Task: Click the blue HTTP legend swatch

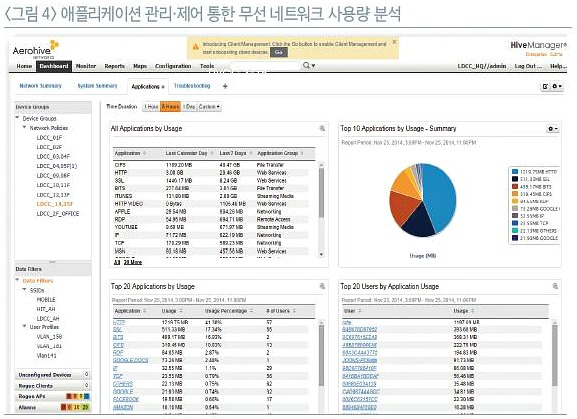Action: (x=515, y=171)
